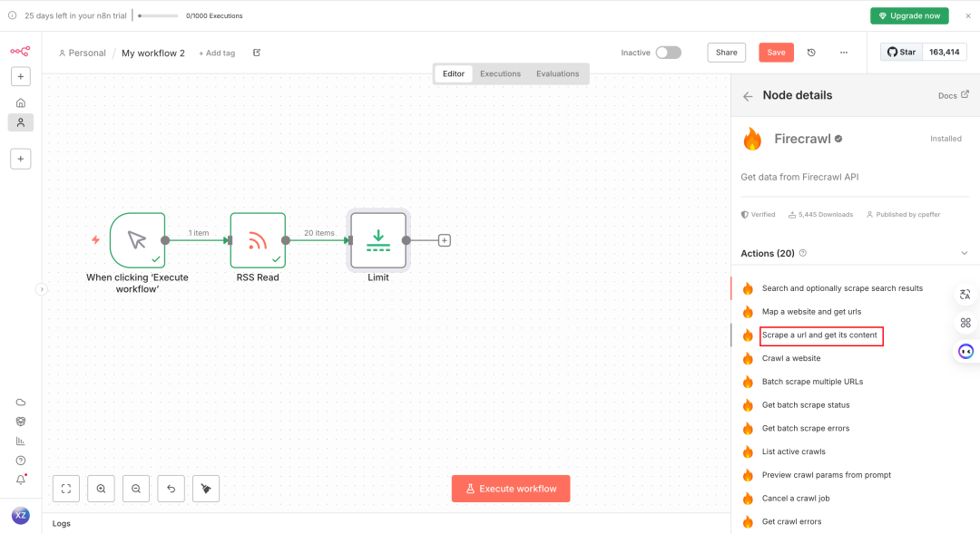Click the trial info circle icon
This screenshot has width=980, height=534.
click(12, 15)
